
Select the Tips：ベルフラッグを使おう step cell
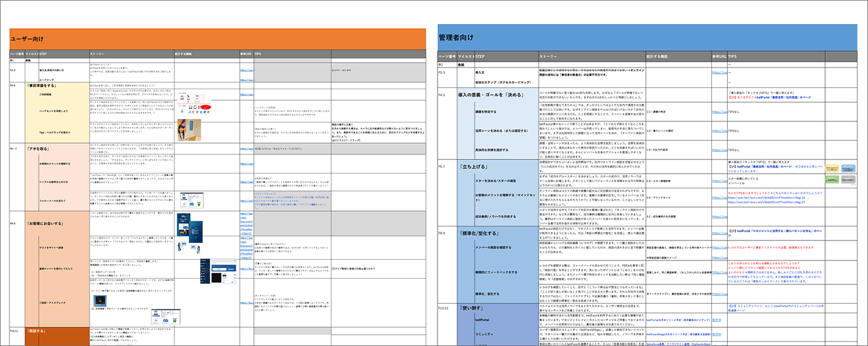click(63, 132)
